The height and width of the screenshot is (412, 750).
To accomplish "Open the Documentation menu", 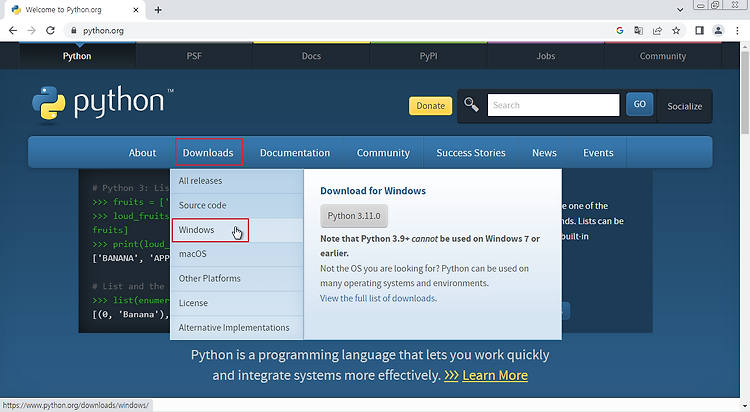I will pos(295,153).
